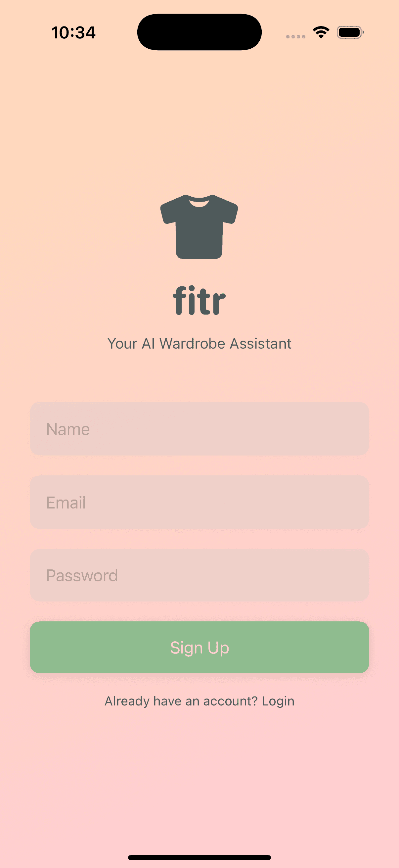Open Login for existing accounts
399x868 pixels.
coord(278,700)
